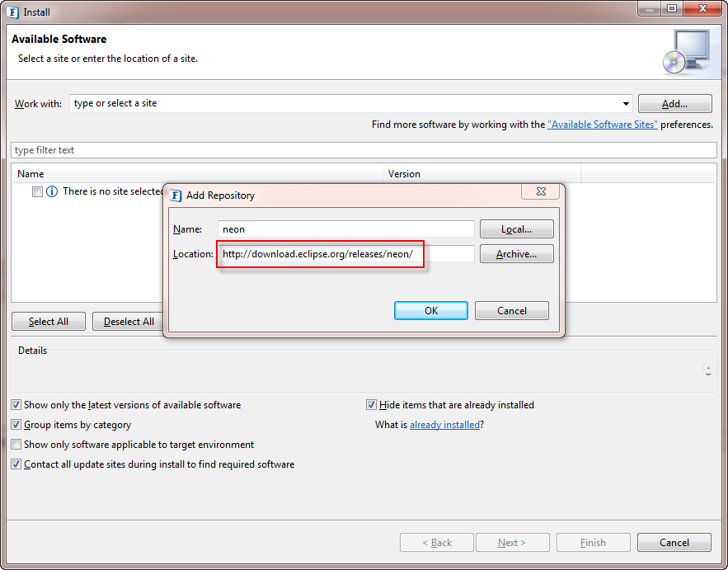Enable 'Show only software applicable to target environment'
The width and height of the screenshot is (728, 570).
tap(16, 445)
